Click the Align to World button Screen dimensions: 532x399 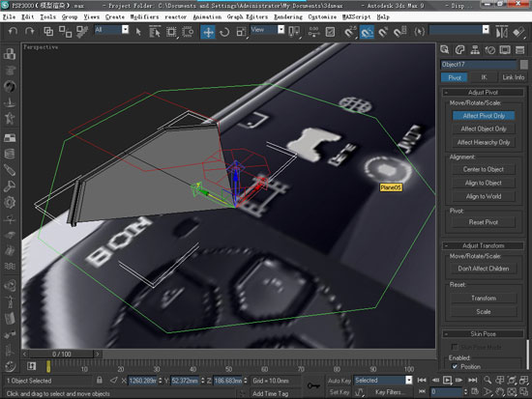click(x=484, y=196)
